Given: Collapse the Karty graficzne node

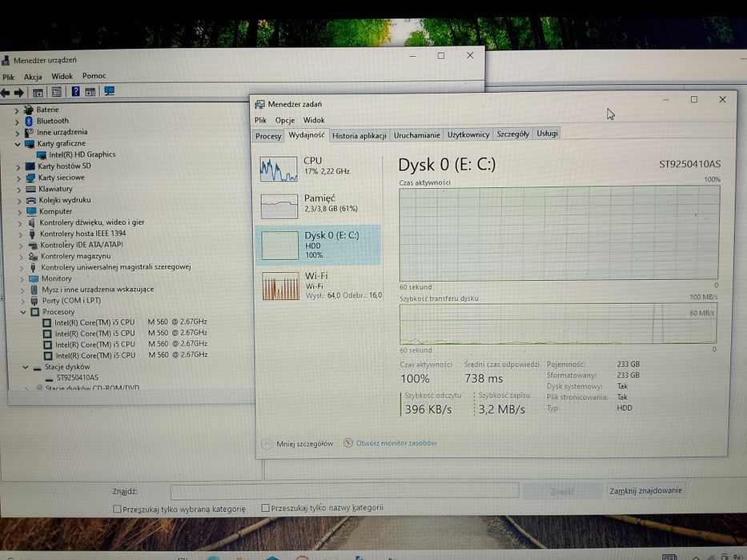Looking at the screenshot, I should point(18,144).
